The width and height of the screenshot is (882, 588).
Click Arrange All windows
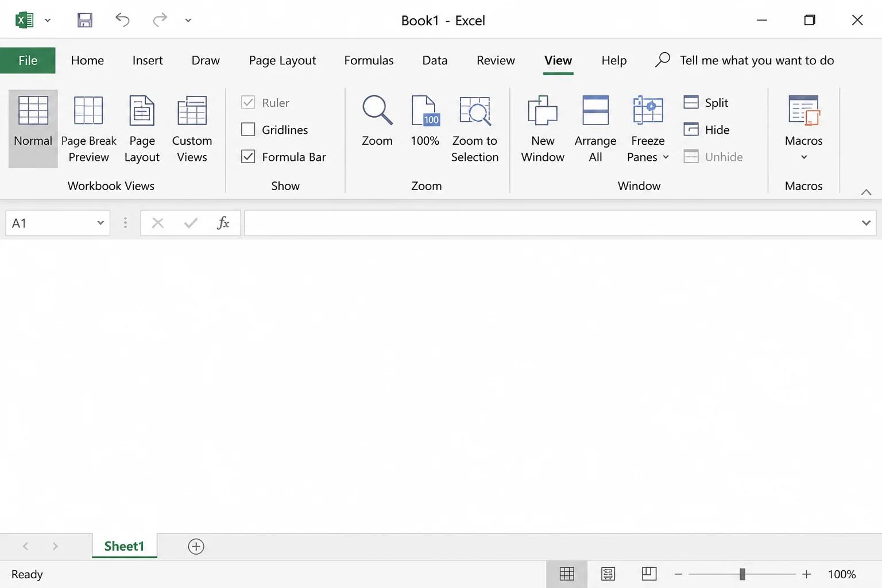pyautogui.click(x=595, y=129)
